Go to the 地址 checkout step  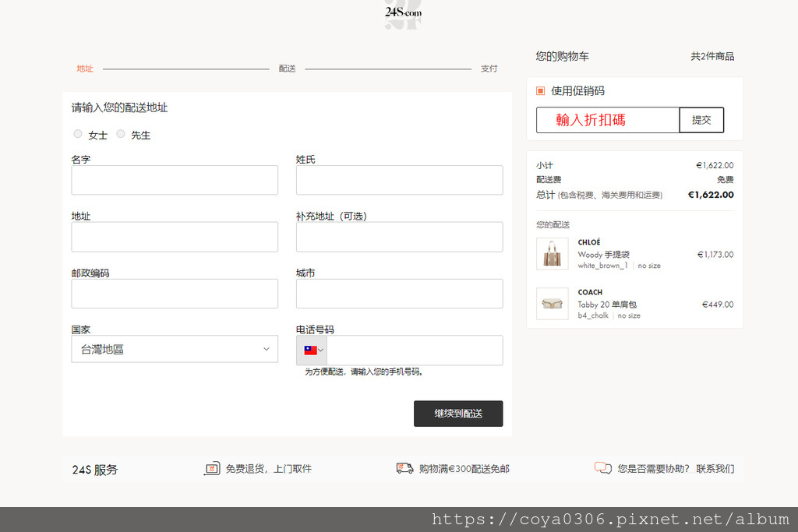[x=85, y=69]
